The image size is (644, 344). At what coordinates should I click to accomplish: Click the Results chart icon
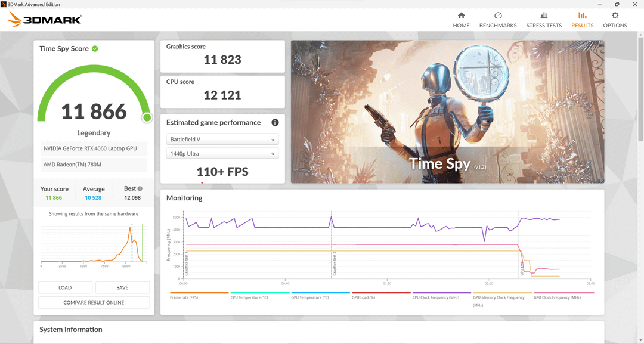(x=583, y=16)
